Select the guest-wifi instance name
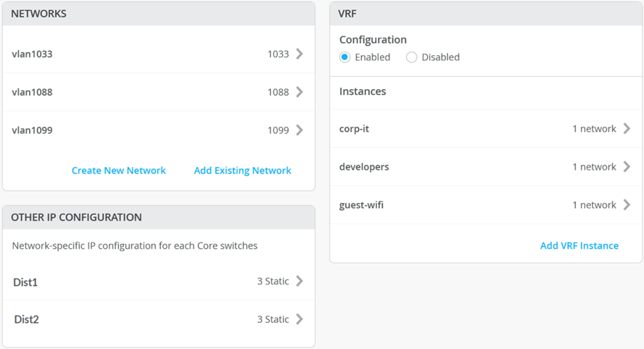Screen dimensions: 644x349 (361, 205)
